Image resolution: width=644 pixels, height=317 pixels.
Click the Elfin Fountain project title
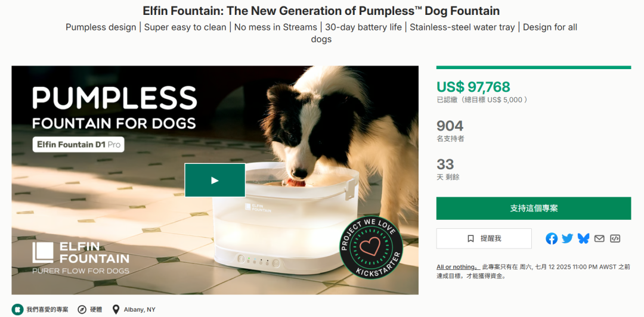pos(321,11)
